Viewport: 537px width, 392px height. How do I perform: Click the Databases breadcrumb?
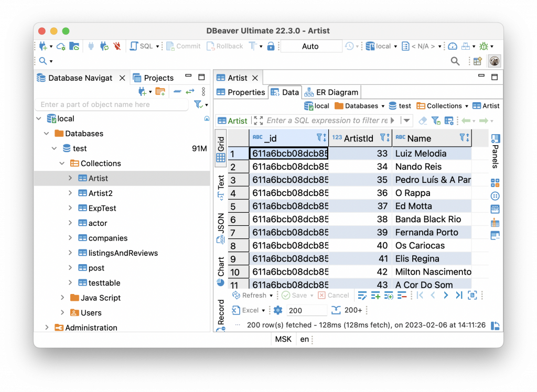[359, 106]
